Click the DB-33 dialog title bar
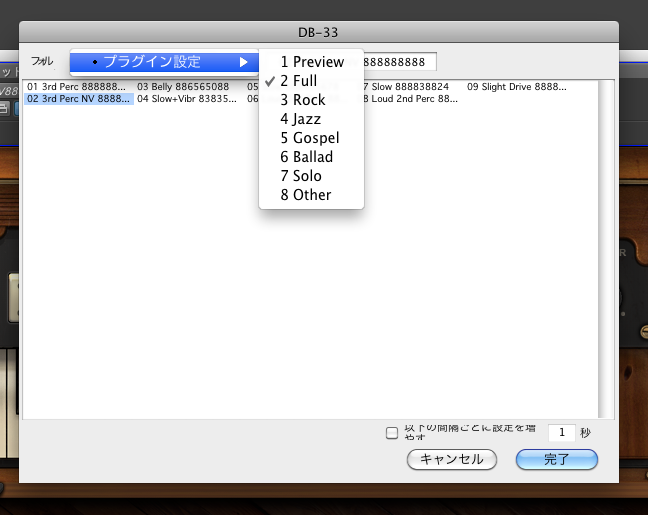This screenshot has height=515, width=648. click(x=319, y=32)
